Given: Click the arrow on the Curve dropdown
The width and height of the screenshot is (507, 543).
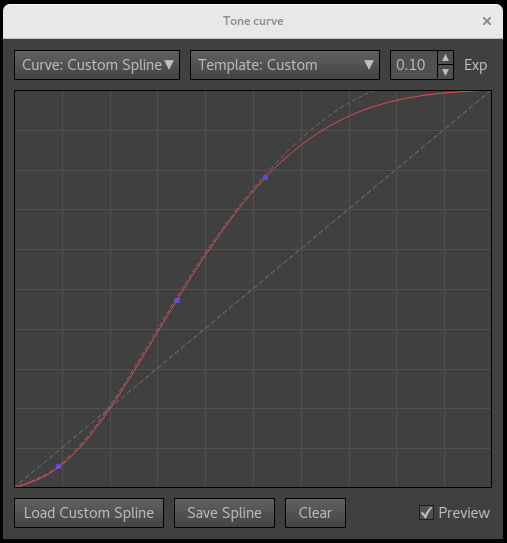Looking at the screenshot, I should click(169, 65).
